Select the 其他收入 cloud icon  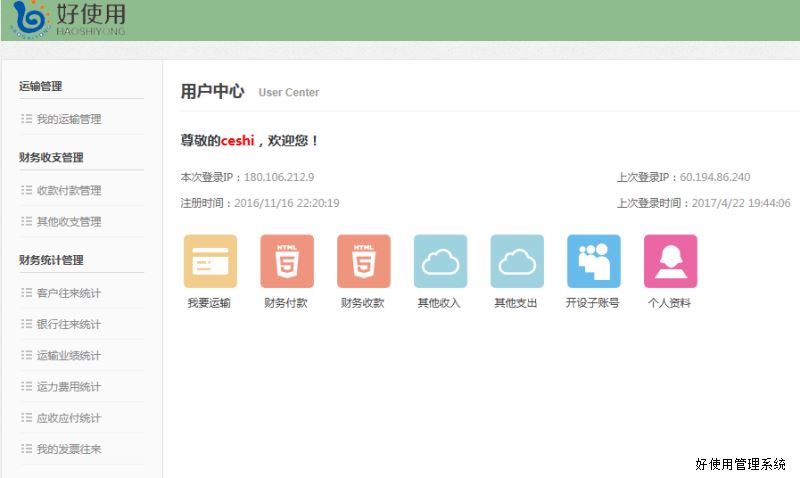tap(440, 261)
